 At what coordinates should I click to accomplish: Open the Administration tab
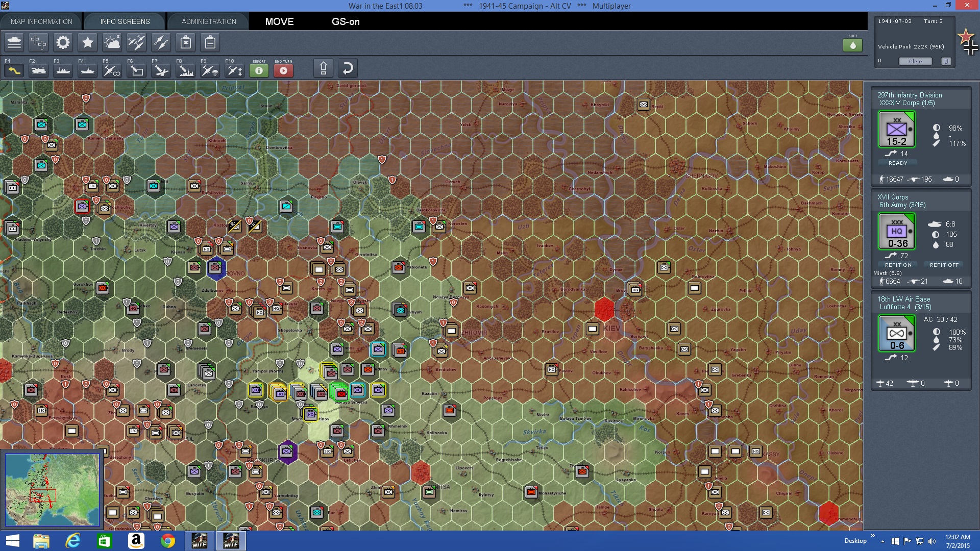point(209,21)
